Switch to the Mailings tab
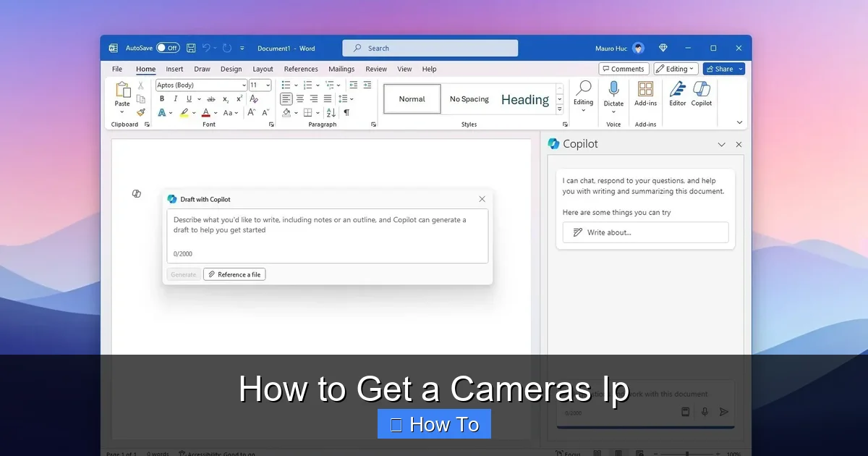The image size is (868, 456). coord(341,69)
